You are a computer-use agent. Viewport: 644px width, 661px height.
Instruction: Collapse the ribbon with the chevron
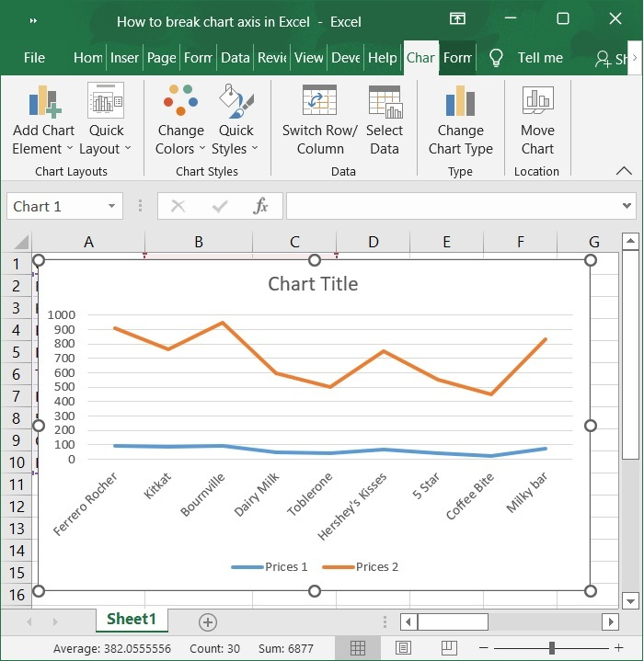624,171
